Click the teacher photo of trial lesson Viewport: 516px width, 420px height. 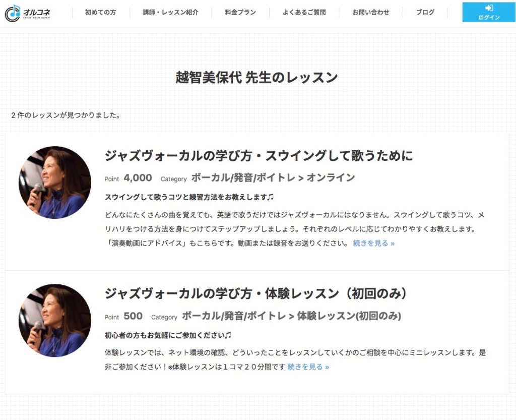pyautogui.click(x=55, y=320)
